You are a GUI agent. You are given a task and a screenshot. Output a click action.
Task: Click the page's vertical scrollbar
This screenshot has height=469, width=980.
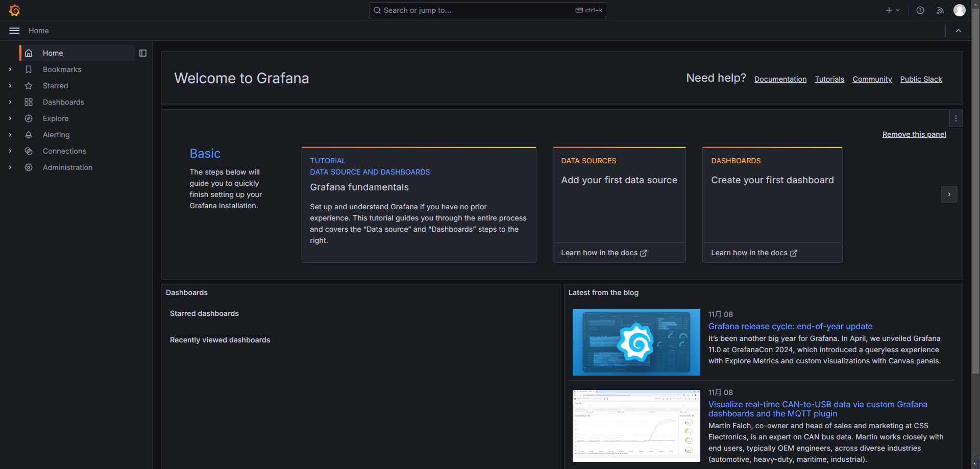tap(975, 204)
